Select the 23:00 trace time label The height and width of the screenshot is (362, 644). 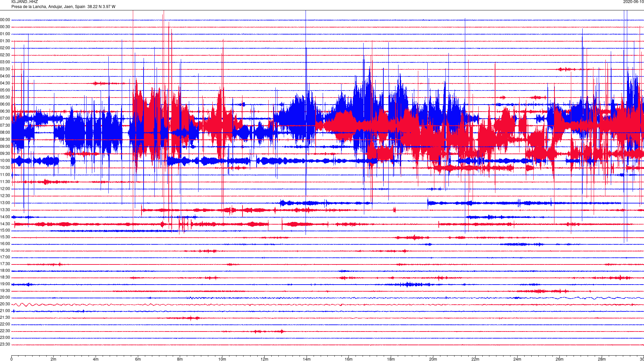pos(5,338)
